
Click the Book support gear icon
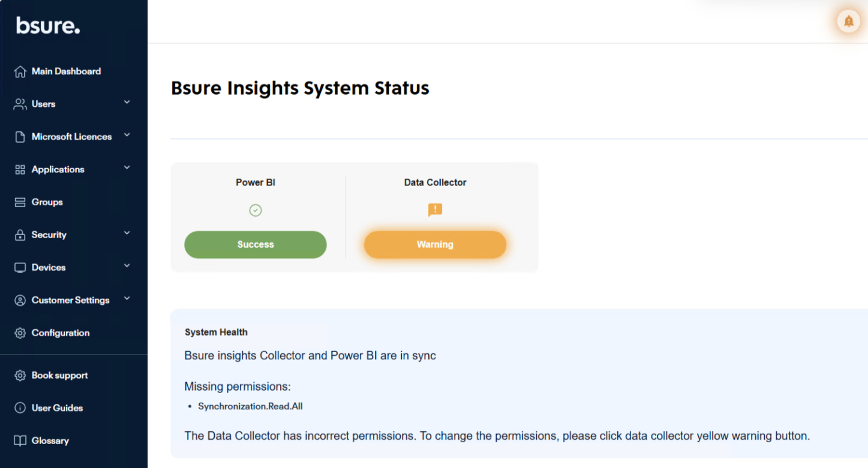[x=20, y=376]
